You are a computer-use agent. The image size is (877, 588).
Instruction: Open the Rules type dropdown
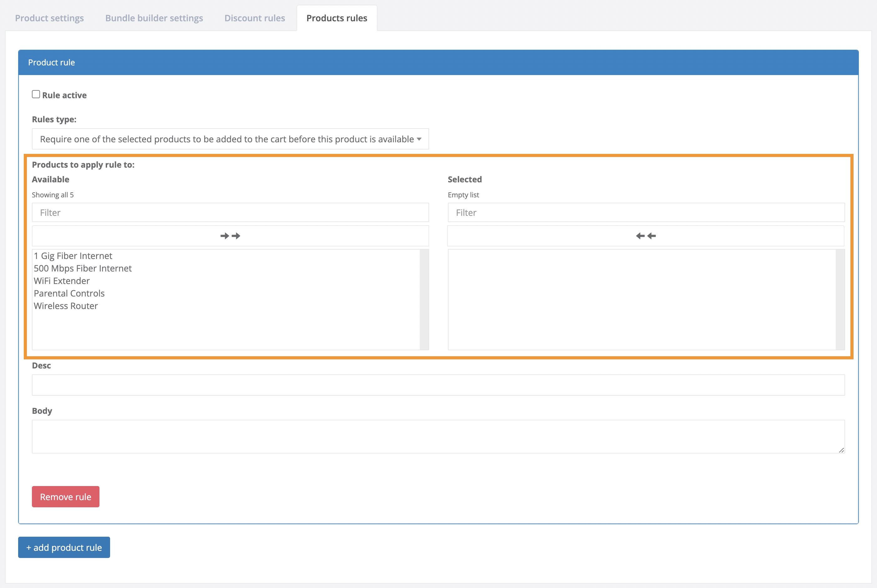tap(230, 139)
